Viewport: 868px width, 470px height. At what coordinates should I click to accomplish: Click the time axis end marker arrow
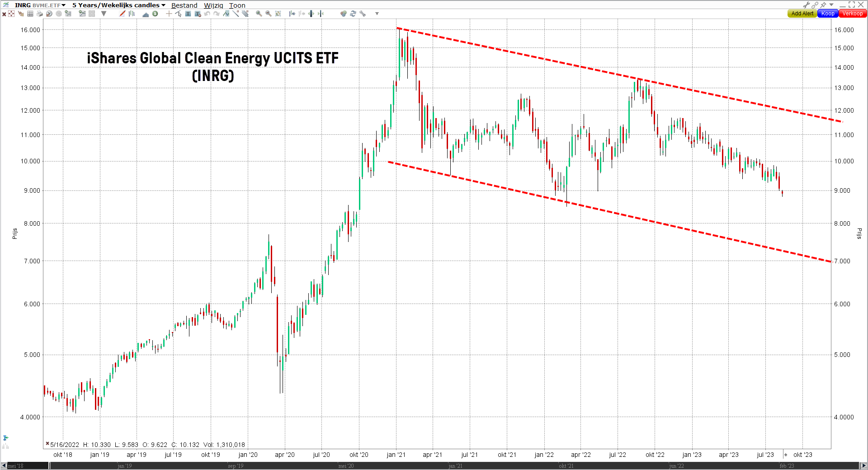[786, 455]
